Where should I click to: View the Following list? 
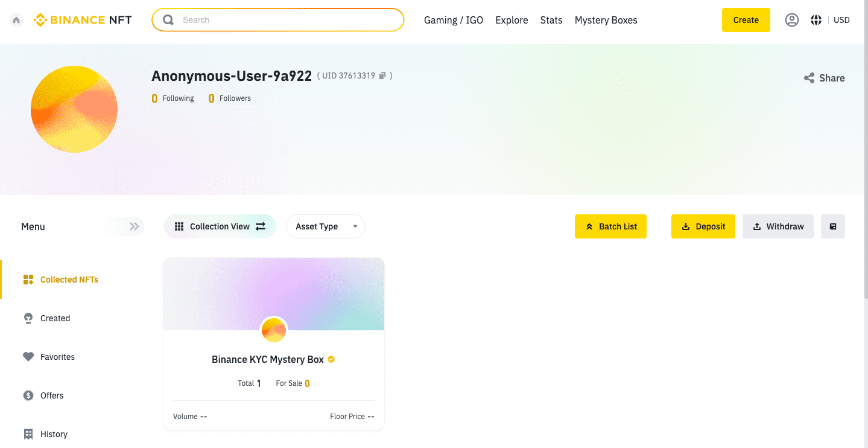(173, 98)
